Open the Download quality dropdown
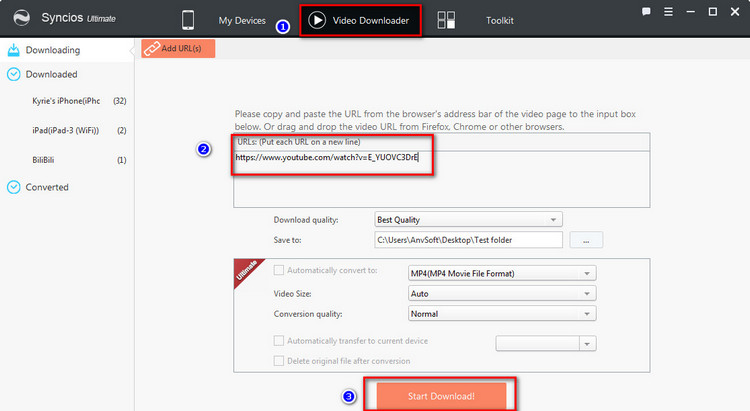Screen dimensions: 750x411 (468, 220)
